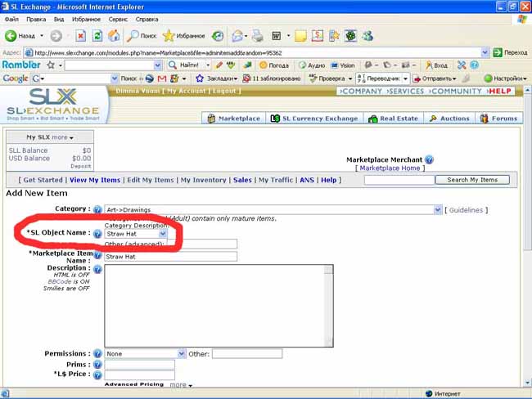
Task: Click help icon beside Marketplace Merchant
Action: [429, 159]
